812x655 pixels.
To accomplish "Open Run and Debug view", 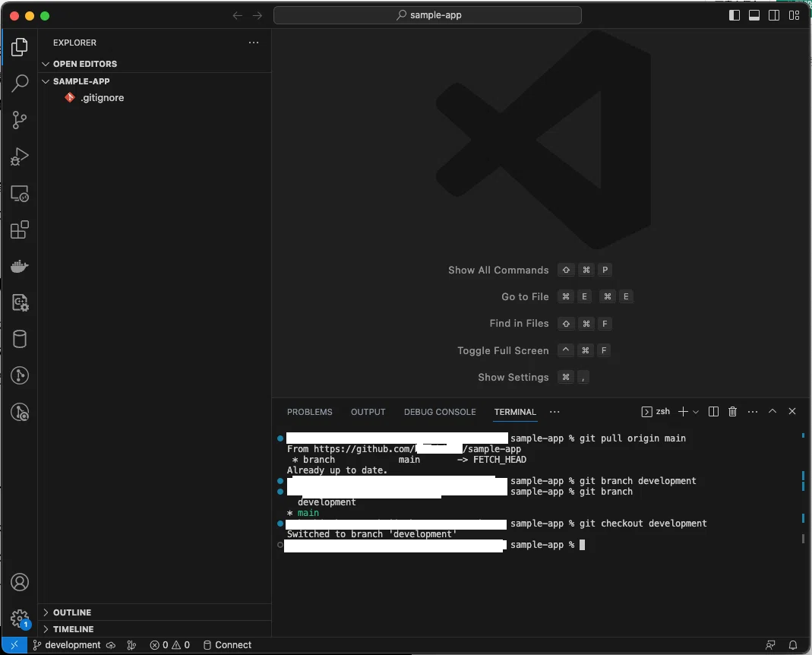I will point(20,157).
